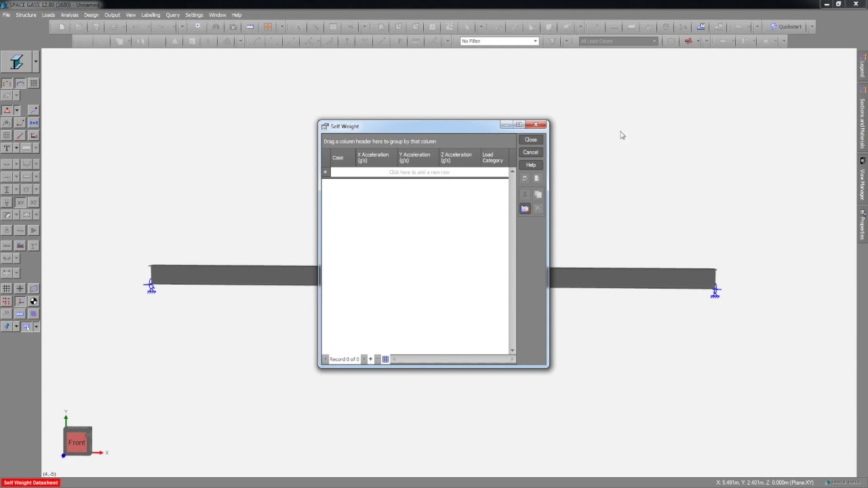This screenshot has height=488, width=868.
Task: Click the Load Category column header
Action: [494, 157]
